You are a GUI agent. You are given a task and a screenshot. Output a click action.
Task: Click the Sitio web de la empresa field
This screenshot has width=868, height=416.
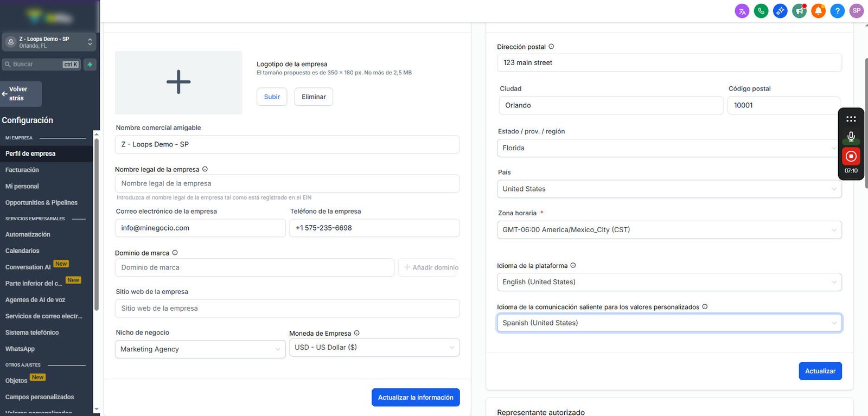click(x=288, y=308)
